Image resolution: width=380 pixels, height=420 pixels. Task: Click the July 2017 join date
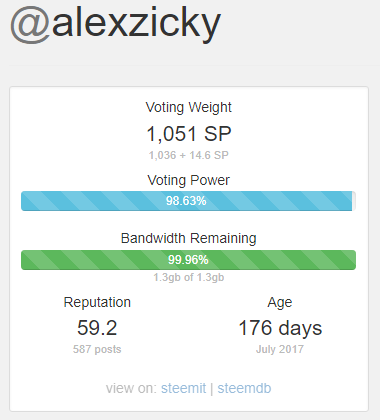[x=280, y=349]
